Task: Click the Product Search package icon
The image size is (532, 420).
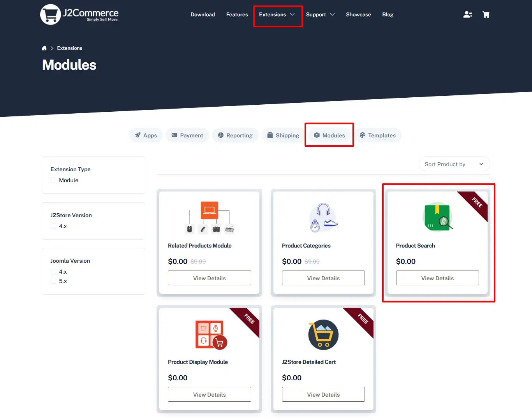Action: 438,217
